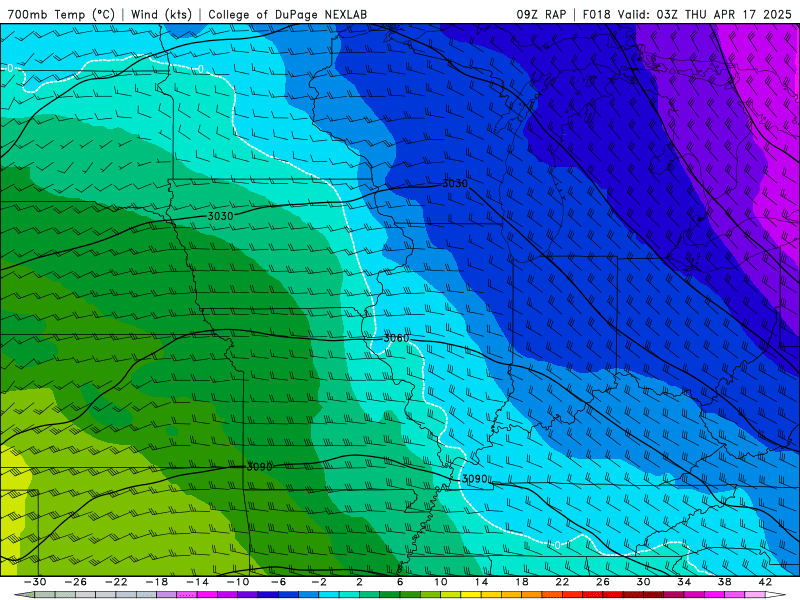800x600 pixels.
Task: Click the '-14' color bar tick label
Action: [x=197, y=582]
